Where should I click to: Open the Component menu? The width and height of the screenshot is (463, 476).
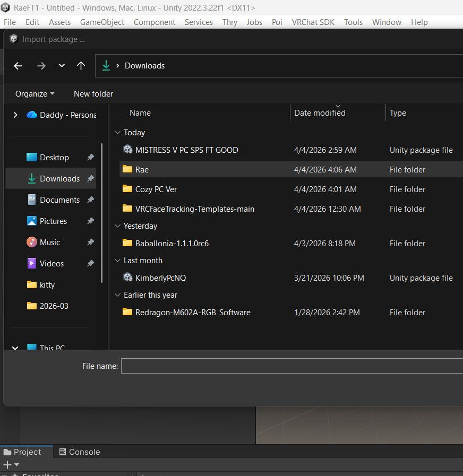pos(155,22)
